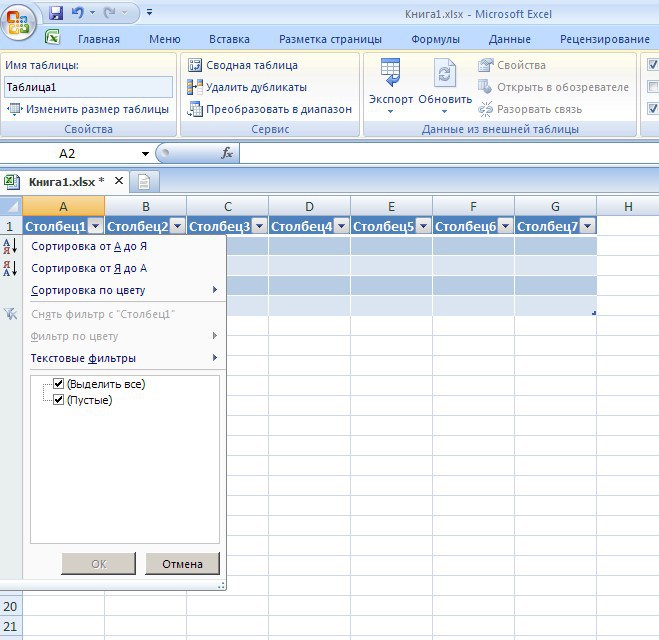The width and height of the screenshot is (659, 640).
Task: Open the Столбец4 filter dropdown arrow
Action: pos(341,227)
